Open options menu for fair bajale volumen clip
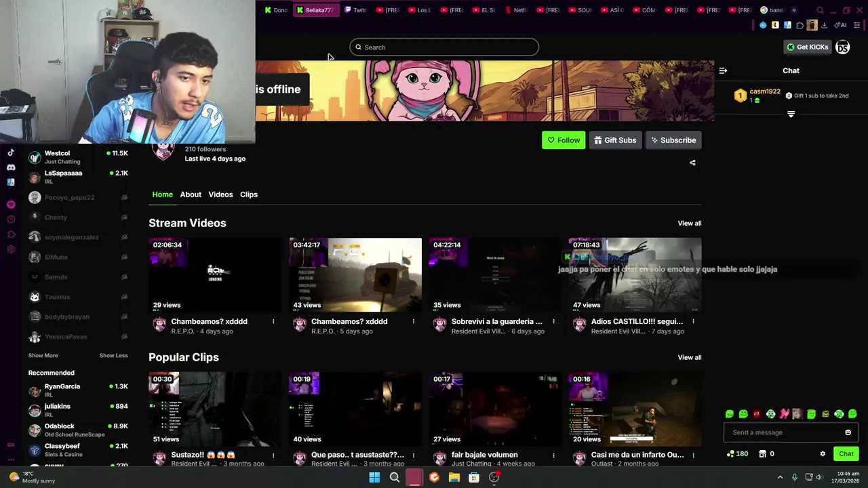Screen dimensions: 868x488 click(x=553, y=455)
